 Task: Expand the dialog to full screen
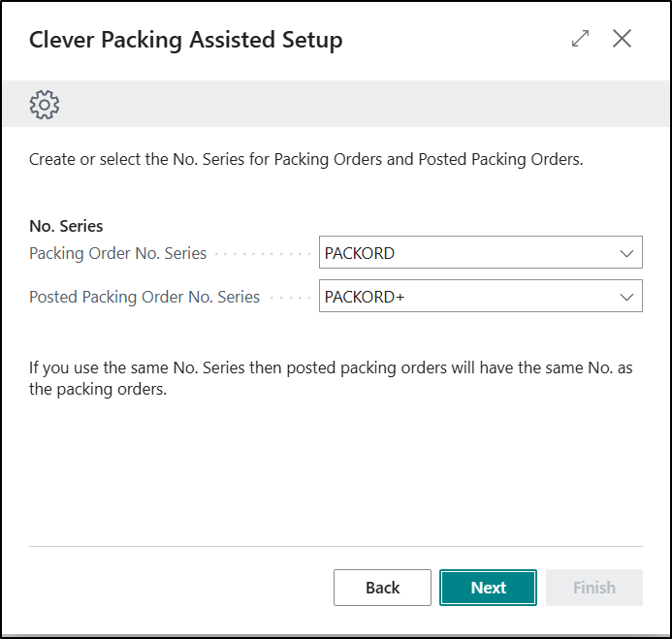click(x=580, y=39)
